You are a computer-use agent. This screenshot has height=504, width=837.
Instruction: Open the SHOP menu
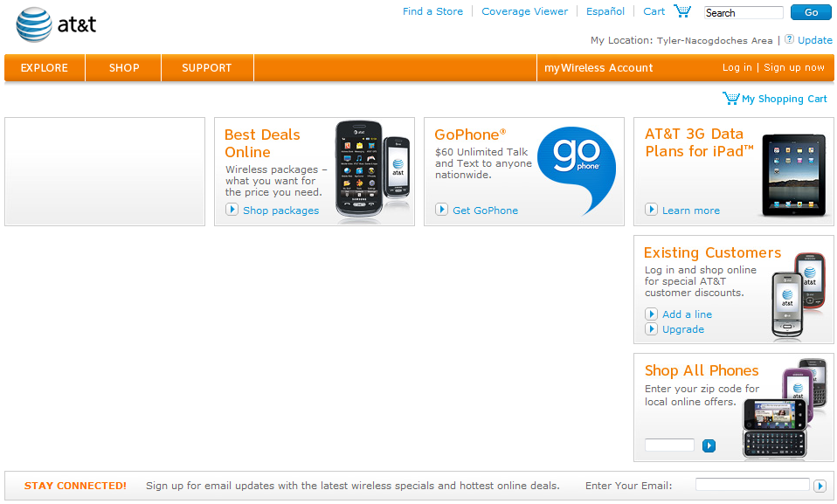click(124, 68)
